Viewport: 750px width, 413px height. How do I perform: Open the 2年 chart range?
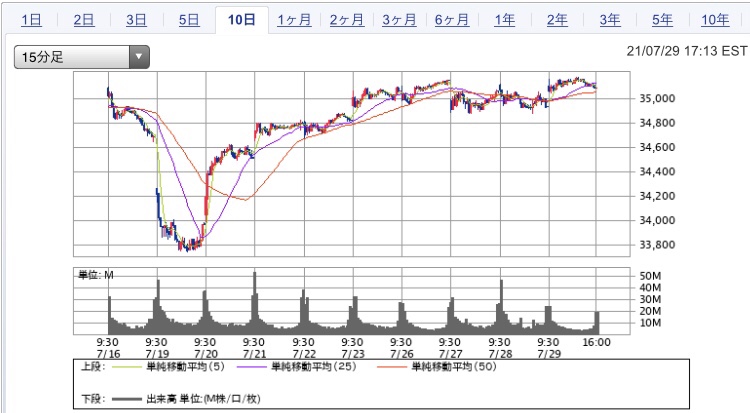(557, 20)
